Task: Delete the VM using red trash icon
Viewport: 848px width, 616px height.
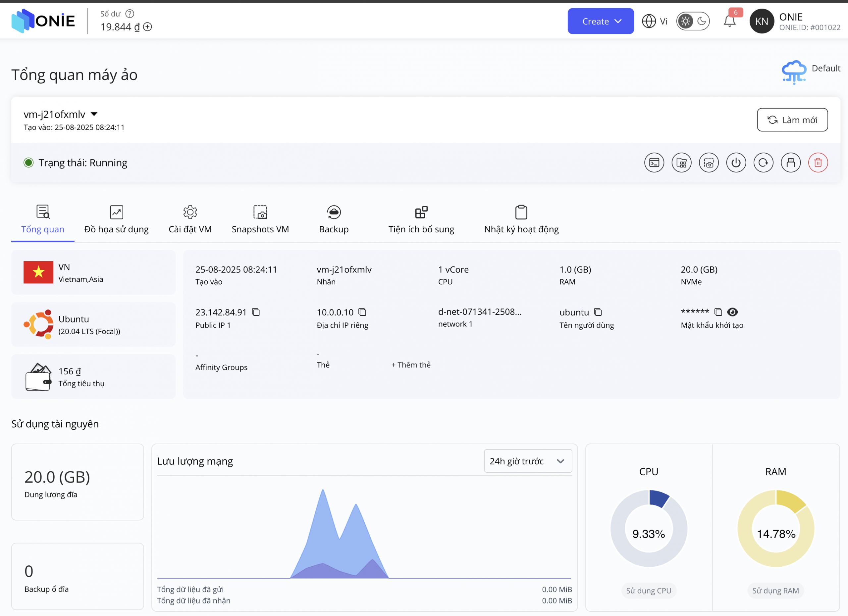Action: click(x=818, y=163)
